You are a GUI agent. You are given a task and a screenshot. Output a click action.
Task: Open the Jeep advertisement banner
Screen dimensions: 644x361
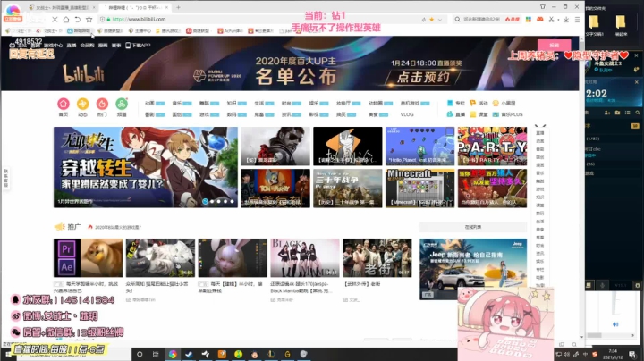(473, 269)
